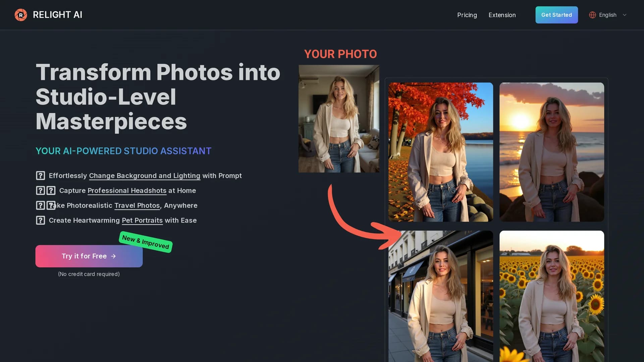Screen dimensions: 644x362
Task: Open the Pricing page
Action: [x=467, y=15]
